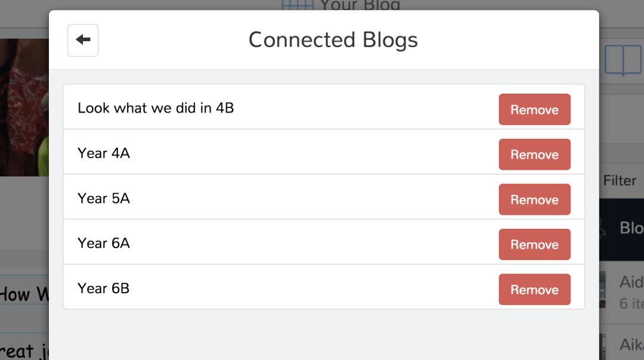This screenshot has height=360, width=644.
Task: Remove the Year 6B connected blog
Action: pos(534,290)
